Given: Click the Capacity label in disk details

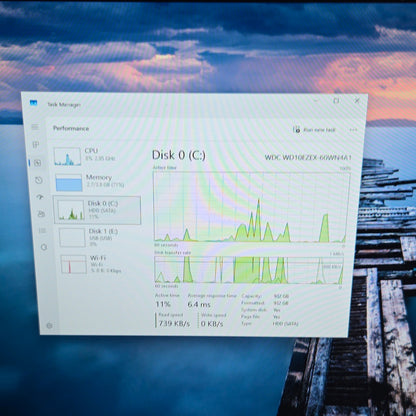Looking at the screenshot, I should point(251,296).
